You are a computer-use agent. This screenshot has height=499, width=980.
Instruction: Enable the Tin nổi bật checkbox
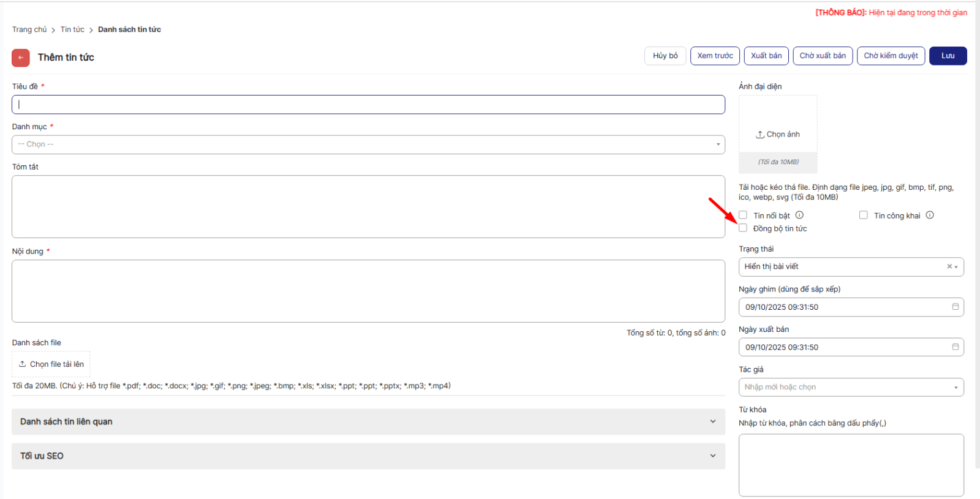tap(743, 215)
